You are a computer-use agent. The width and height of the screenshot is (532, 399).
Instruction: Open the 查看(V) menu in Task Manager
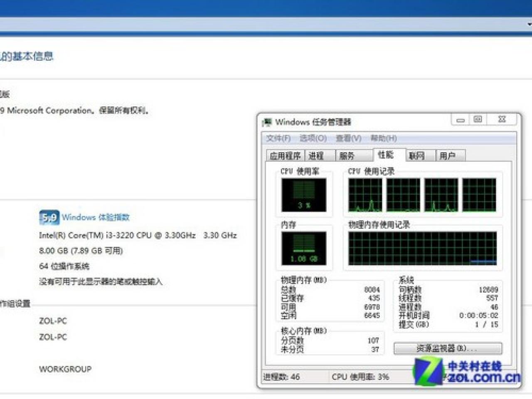click(348, 138)
